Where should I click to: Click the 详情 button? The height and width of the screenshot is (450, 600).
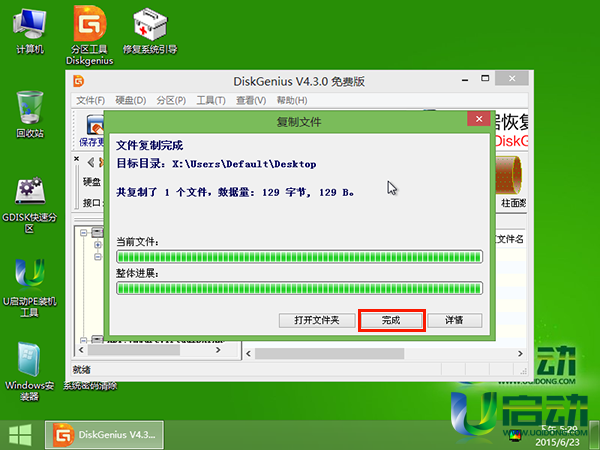[454, 320]
